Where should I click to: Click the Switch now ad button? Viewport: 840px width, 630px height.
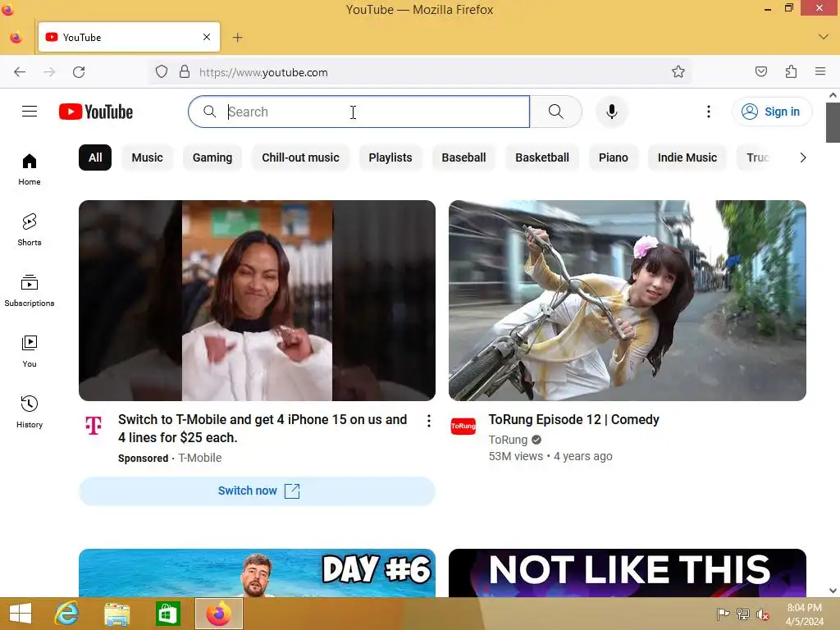(257, 491)
